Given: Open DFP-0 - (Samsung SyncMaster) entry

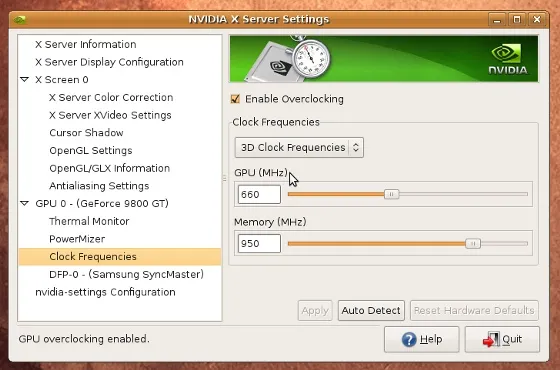Looking at the screenshot, I should click(x=127, y=274).
